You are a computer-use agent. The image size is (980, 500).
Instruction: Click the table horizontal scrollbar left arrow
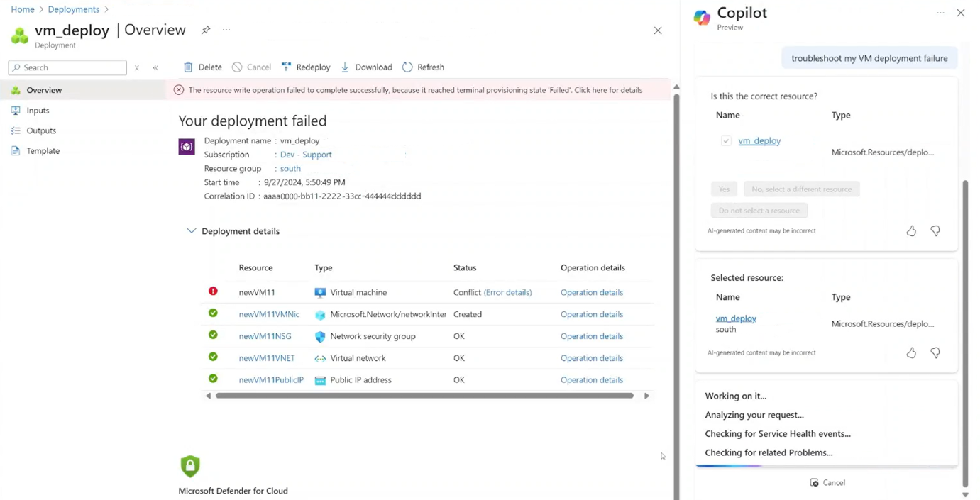coord(208,396)
